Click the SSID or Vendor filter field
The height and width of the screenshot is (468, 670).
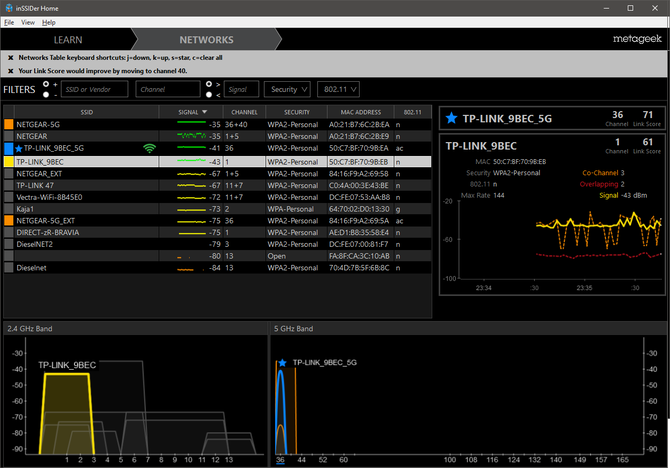click(94, 89)
